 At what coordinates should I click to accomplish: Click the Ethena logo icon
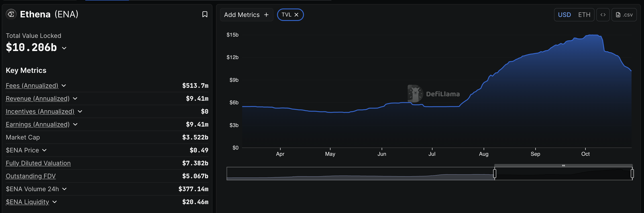pyautogui.click(x=11, y=14)
